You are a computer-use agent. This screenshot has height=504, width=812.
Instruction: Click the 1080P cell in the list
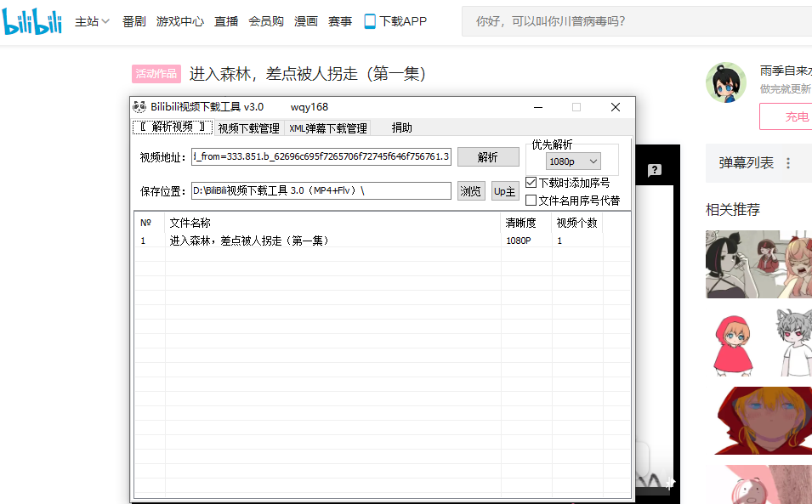pos(519,241)
